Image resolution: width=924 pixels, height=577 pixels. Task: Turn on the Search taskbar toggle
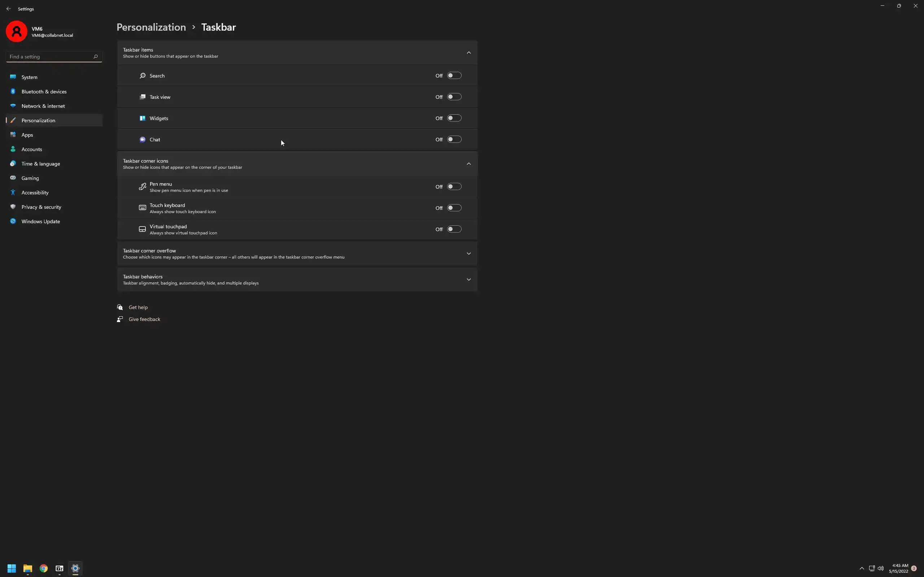[454, 76]
